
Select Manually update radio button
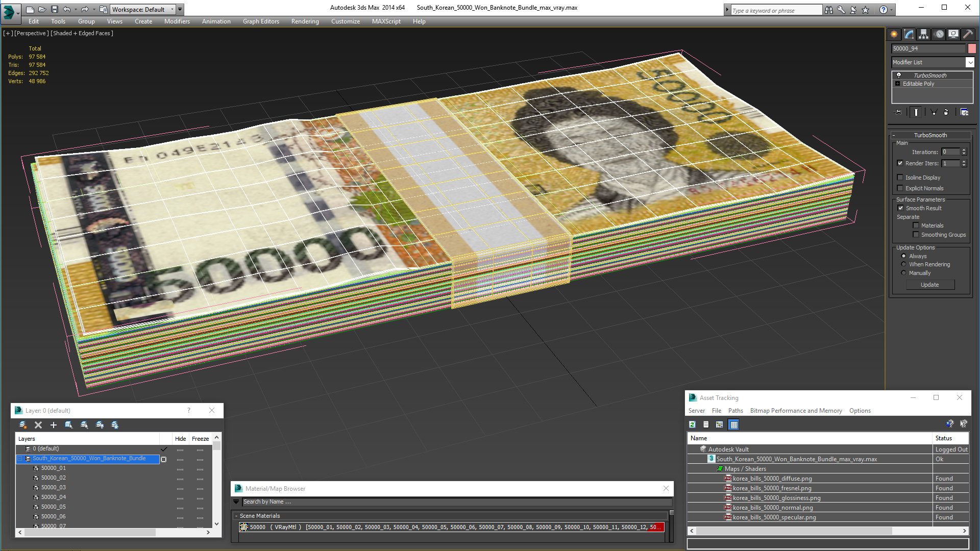903,273
